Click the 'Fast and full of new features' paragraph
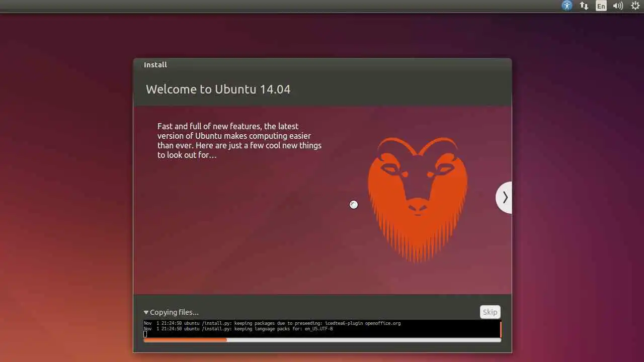 pos(239,141)
